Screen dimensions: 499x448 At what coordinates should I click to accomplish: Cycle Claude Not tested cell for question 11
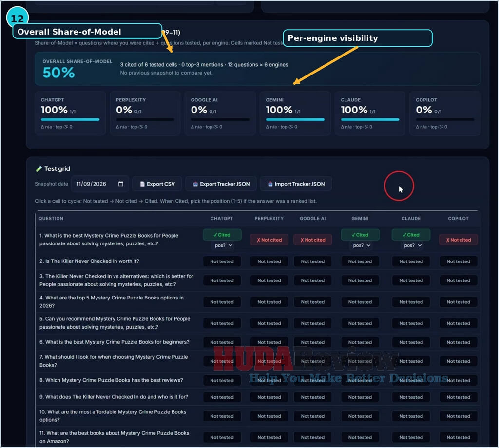pyautogui.click(x=411, y=437)
